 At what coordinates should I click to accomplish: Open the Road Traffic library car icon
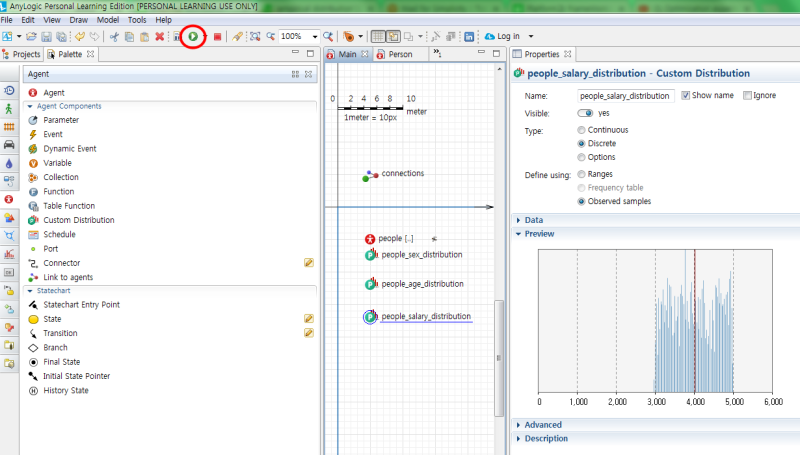(9, 145)
